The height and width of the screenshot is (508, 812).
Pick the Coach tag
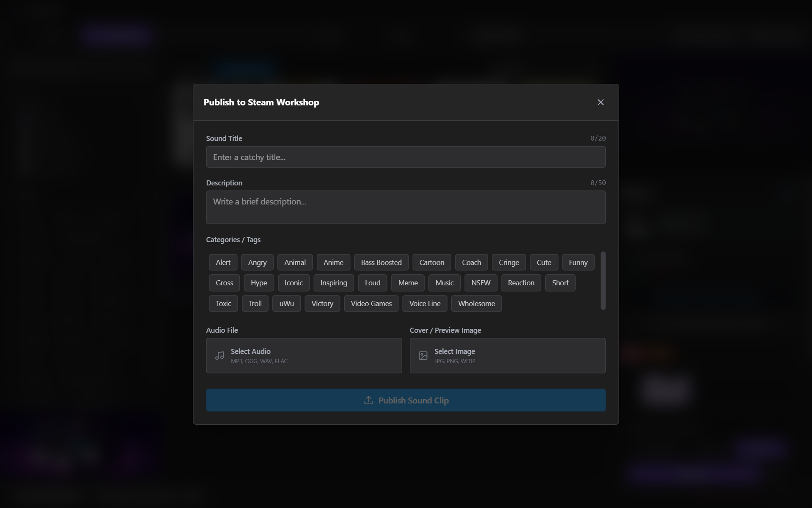tap(472, 262)
